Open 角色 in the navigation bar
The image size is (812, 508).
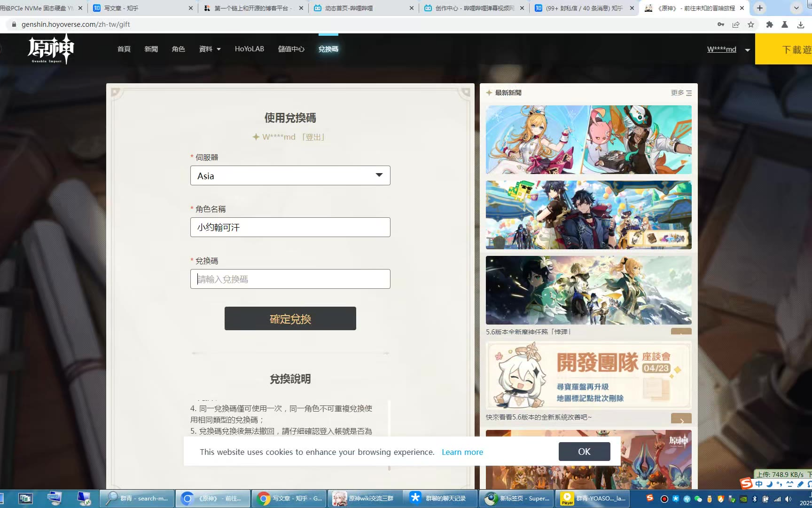tap(179, 49)
